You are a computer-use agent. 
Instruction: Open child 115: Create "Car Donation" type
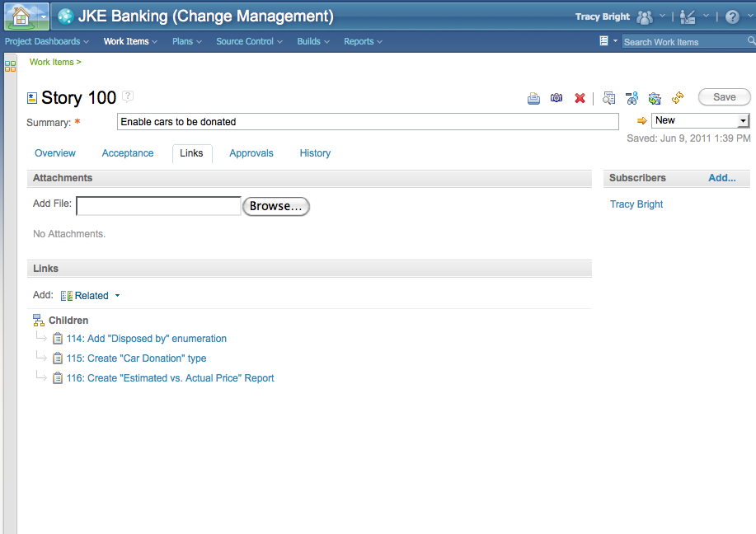(137, 358)
